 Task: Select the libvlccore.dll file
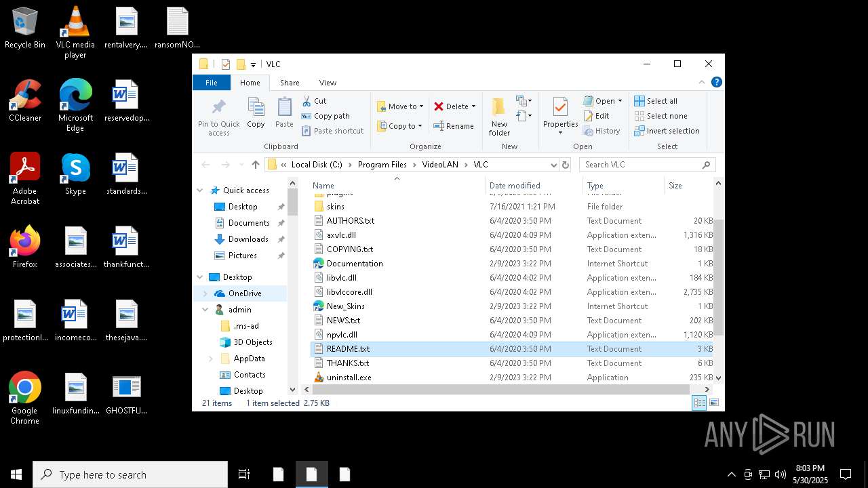pyautogui.click(x=349, y=292)
